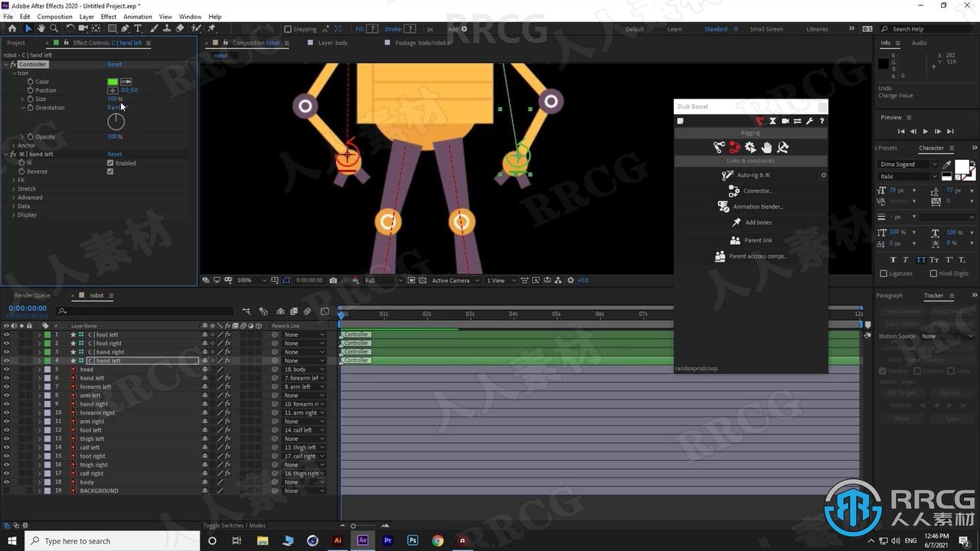
Task: Open Premiere Pro from taskbar
Action: [x=387, y=540]
